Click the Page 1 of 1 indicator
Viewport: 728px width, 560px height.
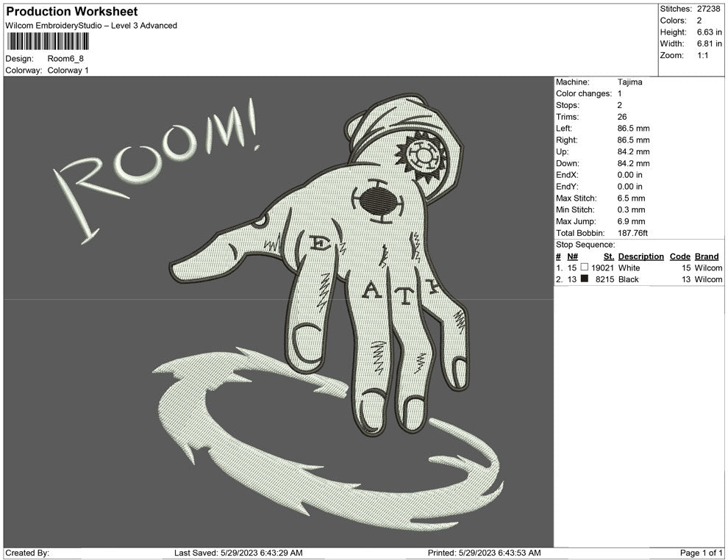click(x=701, y=553)
